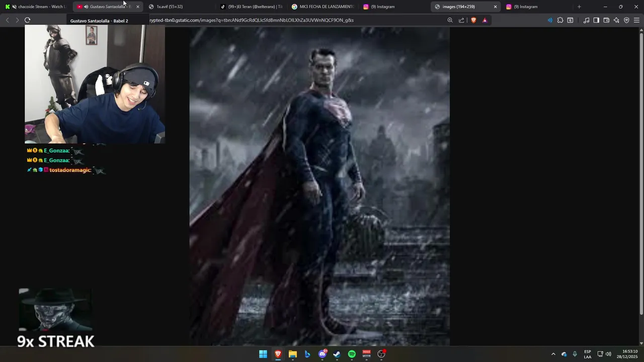Viewport: 644px width, 362px height.
Task: Switch to the chacoide Stream tab
Action: click(36, 7)
